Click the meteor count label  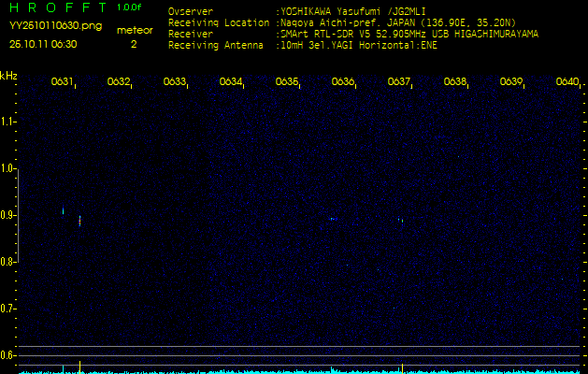tap(135, 31)
